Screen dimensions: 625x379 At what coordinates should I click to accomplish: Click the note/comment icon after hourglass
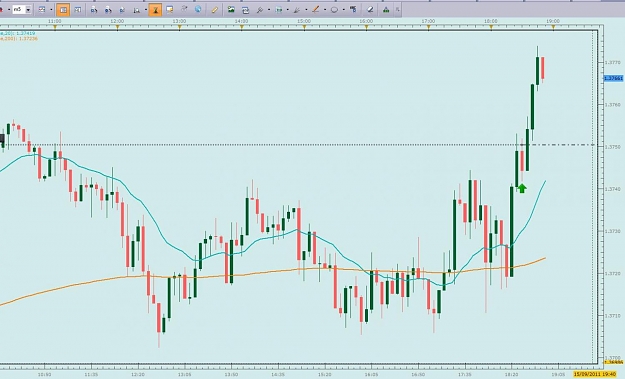(x=170, y=10)
